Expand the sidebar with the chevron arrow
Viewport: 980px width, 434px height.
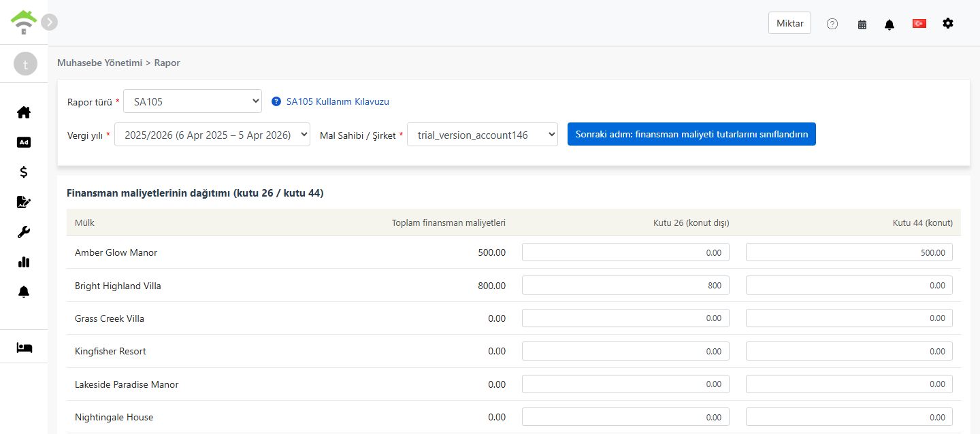(49, 22)
